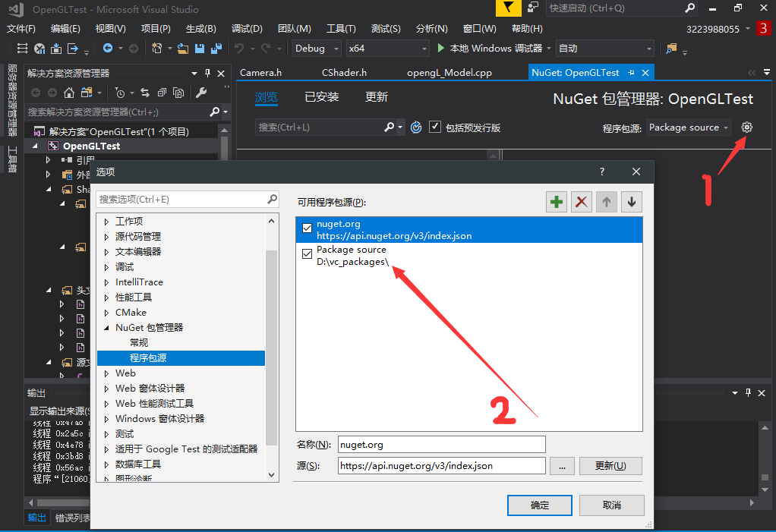The width and height of the screenshot is (776, 532).
Task: Open the 文件(F) menu
Action: point(21,29)
